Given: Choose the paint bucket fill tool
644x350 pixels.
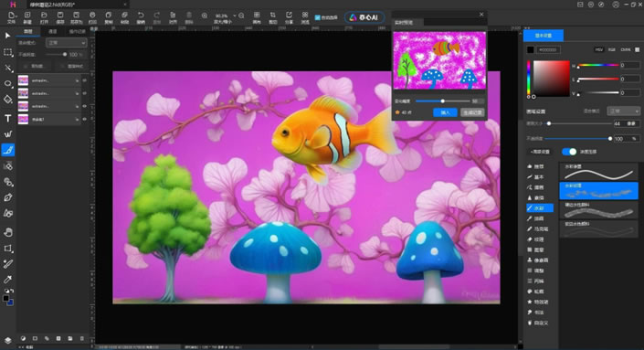Looking at the screenshot, I should 8,100.
